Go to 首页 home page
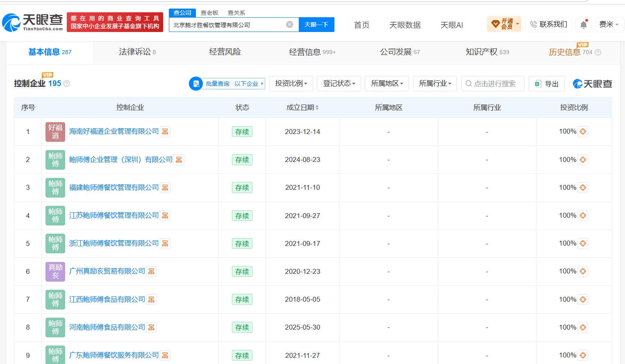625x364 pixels. coord(362,25)
